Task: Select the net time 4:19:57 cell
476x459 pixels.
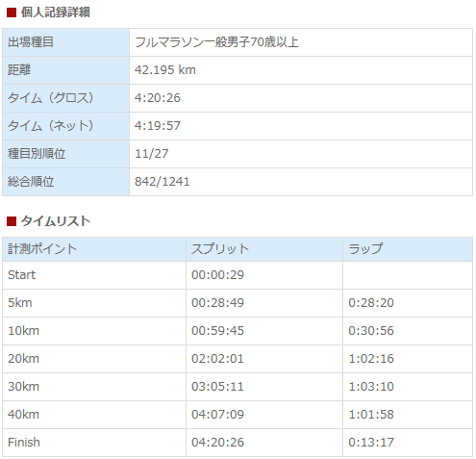Action: point(301,126)
